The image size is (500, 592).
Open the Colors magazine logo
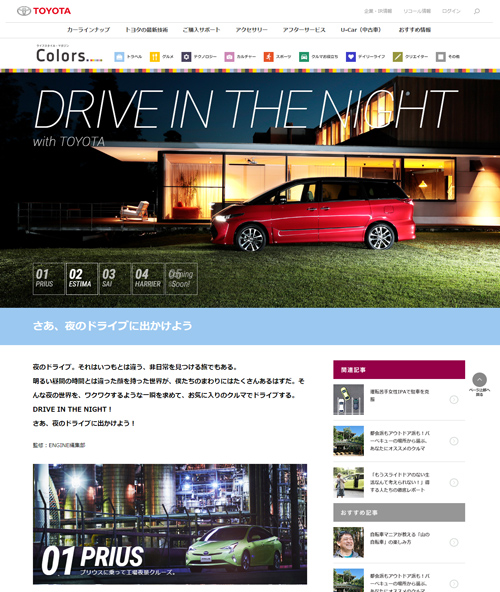(x=69, y=54)
